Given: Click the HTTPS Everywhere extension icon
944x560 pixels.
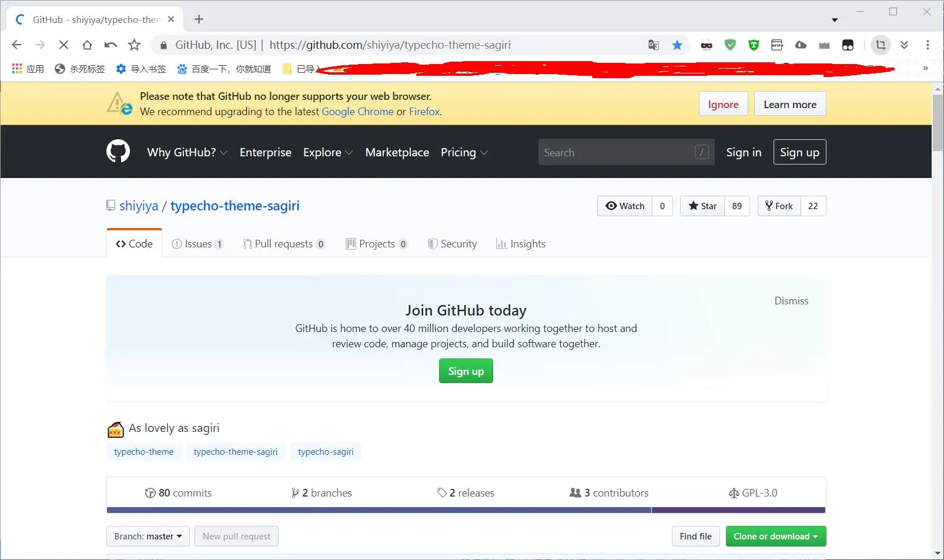Looking at the screenshot, I should (x=777, y=45).
